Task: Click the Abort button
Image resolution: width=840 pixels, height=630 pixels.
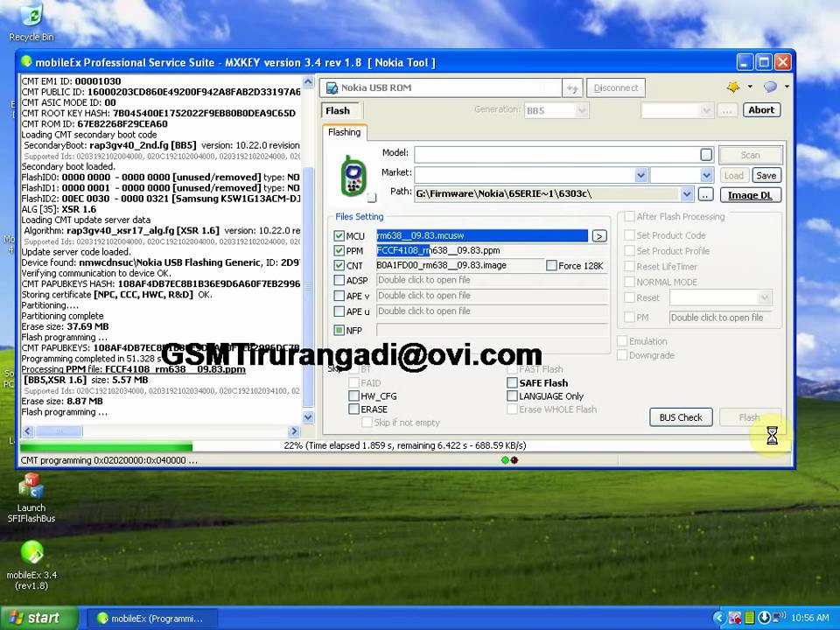Action: (761, 110)
